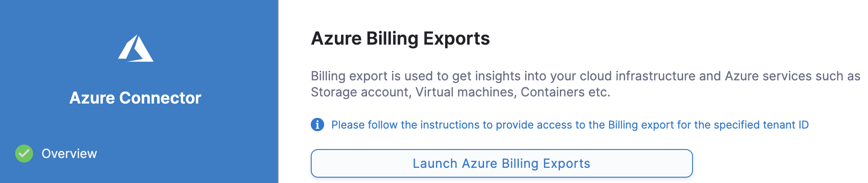Click blank area right of the heading
Viewport: 868px width, 183px height.
click(670, 38)
